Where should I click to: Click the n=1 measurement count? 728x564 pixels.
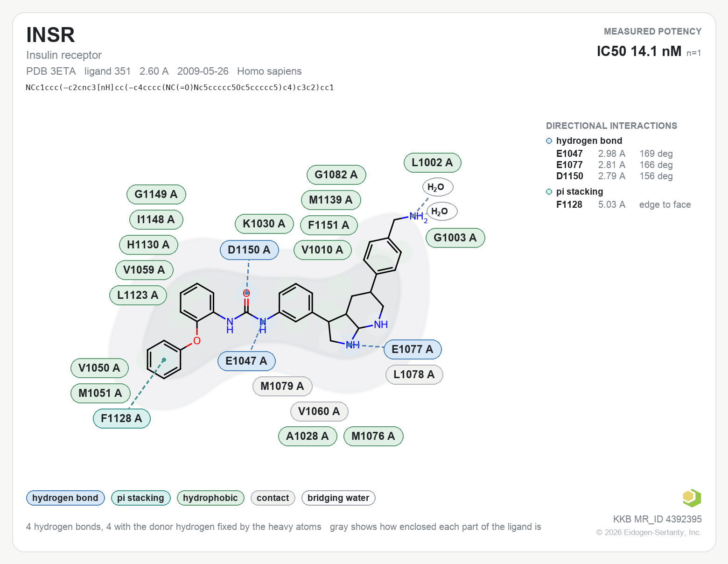point(694,53)
